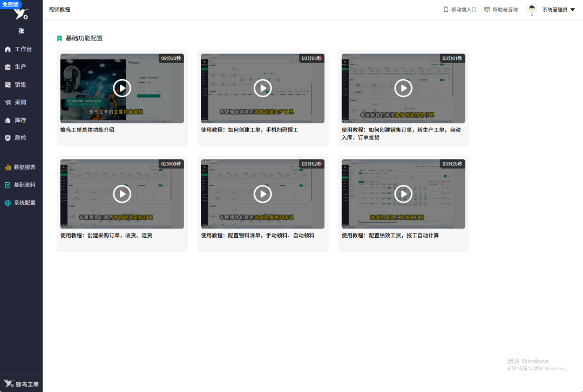Expand the 系统管理员 user dropdown arrow
Image resolution: width=583 pixels, height=392 pixels.
click(573, 10)
